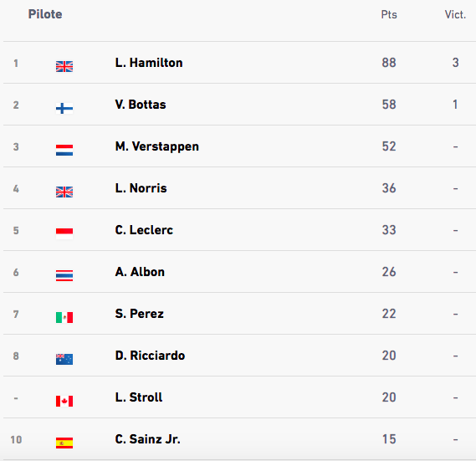
Task: Click the Spanish flag next to C. Sainz Jr.
Action: (x=64, y=443)
